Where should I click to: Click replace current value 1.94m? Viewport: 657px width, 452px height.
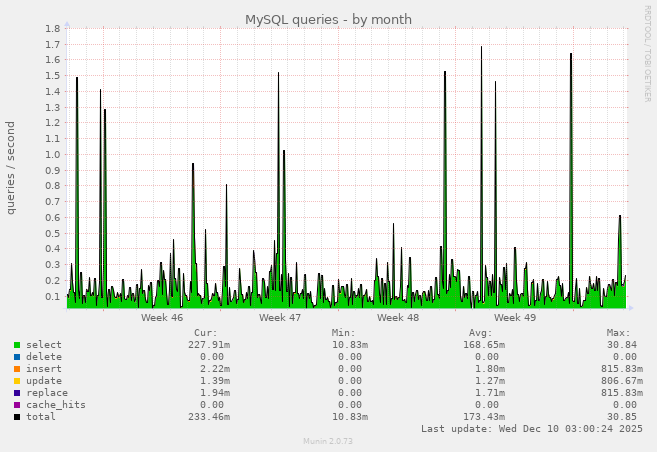[x=215, y=393]
